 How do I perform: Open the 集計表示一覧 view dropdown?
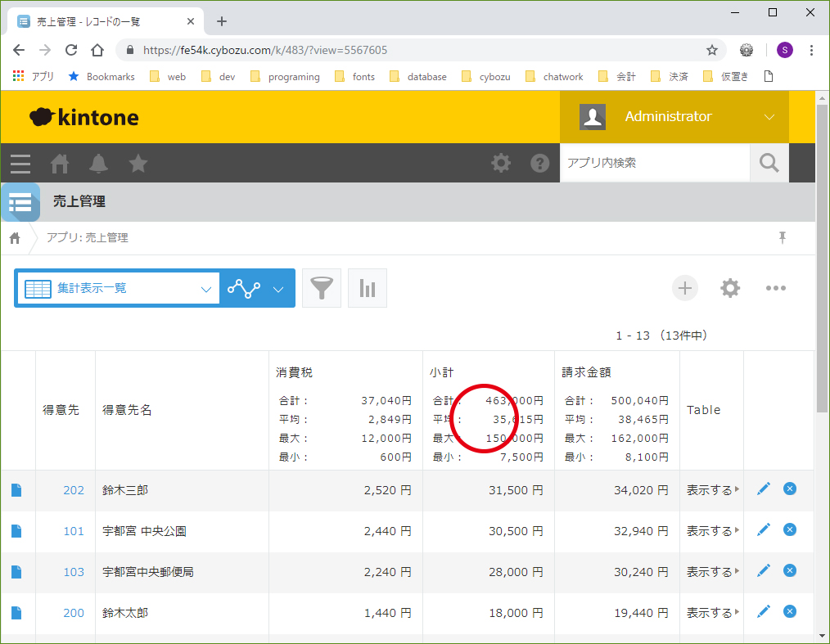(119, 288)
